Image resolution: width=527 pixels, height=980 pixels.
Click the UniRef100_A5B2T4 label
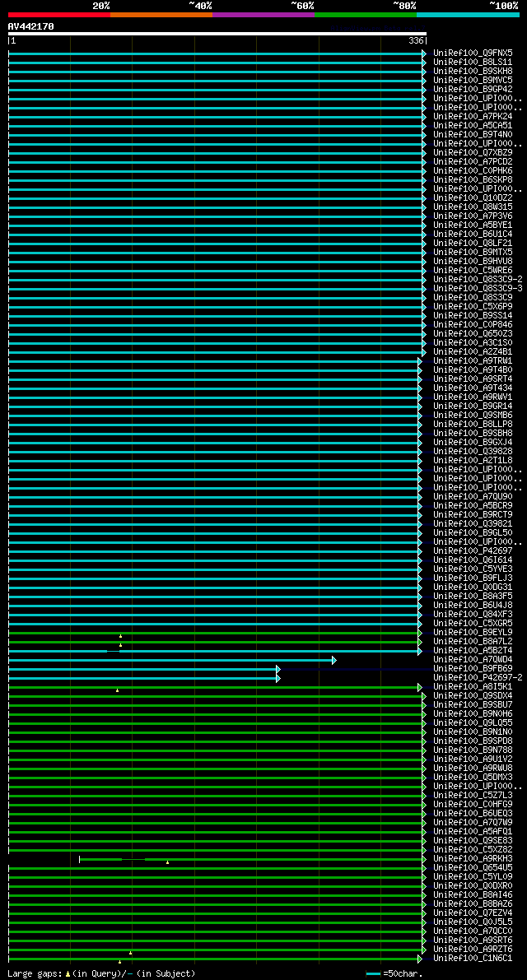473,651
